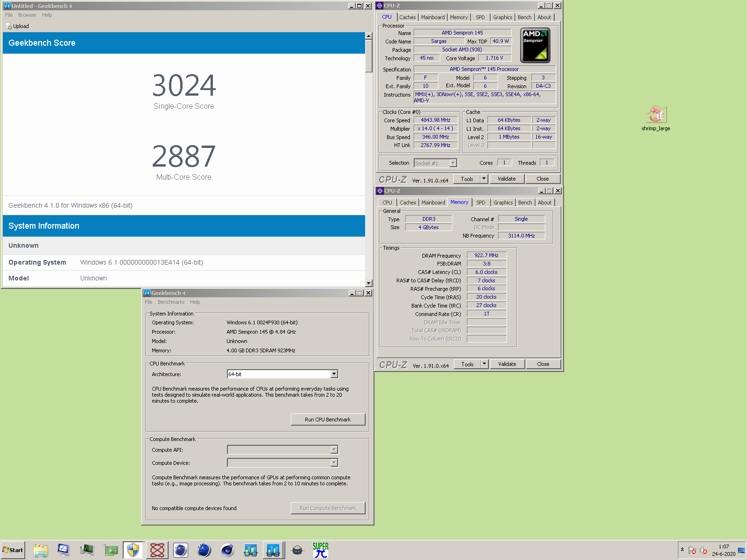Click the Action Center flag tray icon
747x560 pixels.
(692, 550)
